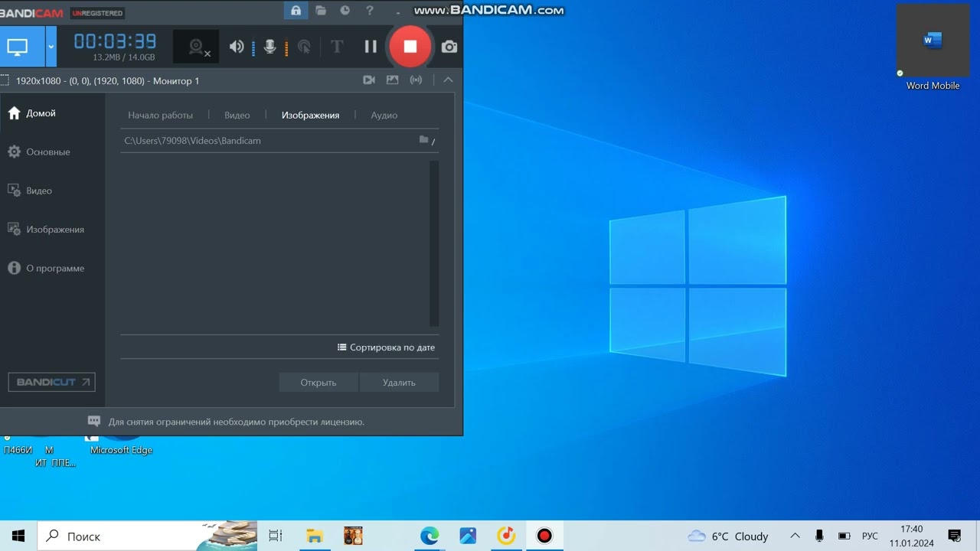Collapse the Bandicam panel with chevron up
Viewport: 980px width, 551px height.
click(448, 80)
